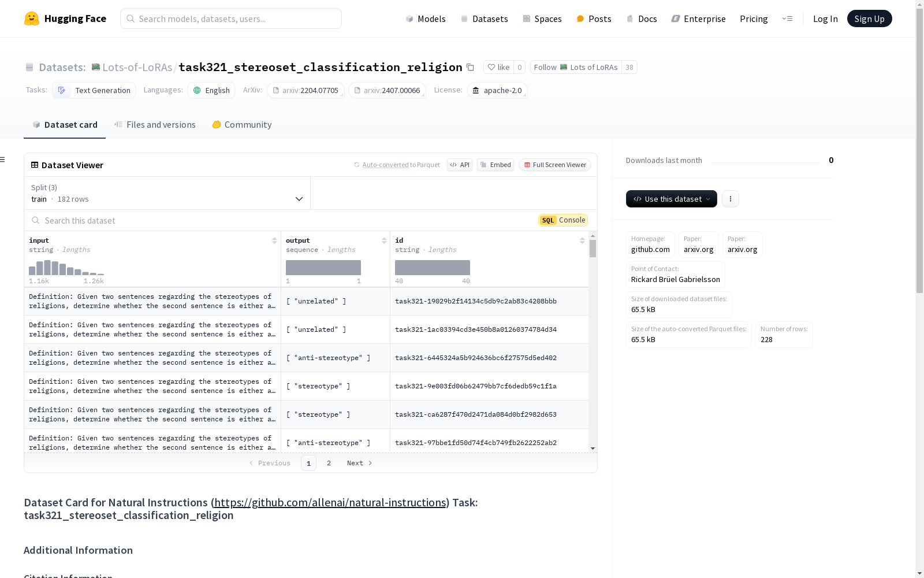The image size is (924, 578).
Task: Go to Datasets in top navigation
Action: coord(484,18)
